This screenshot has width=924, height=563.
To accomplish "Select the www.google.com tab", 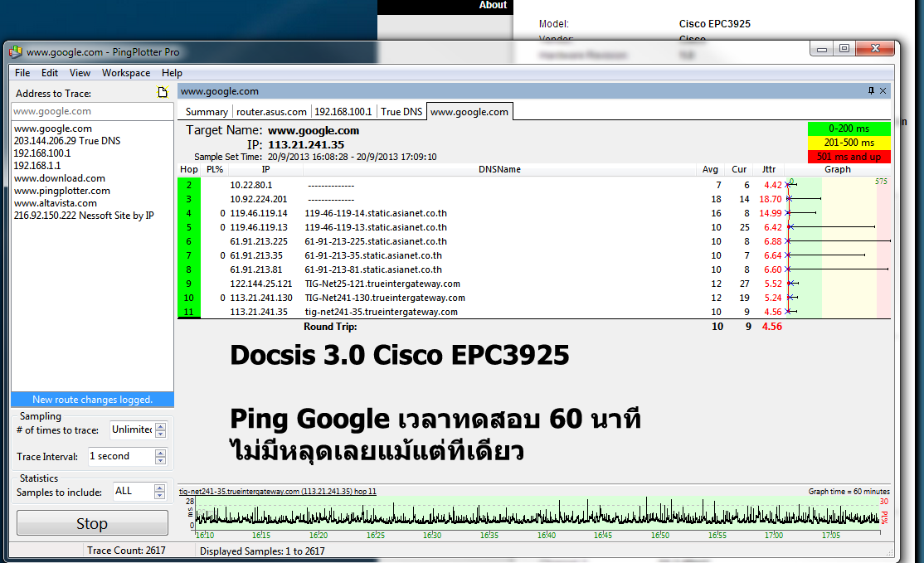I will pos(469,112).
